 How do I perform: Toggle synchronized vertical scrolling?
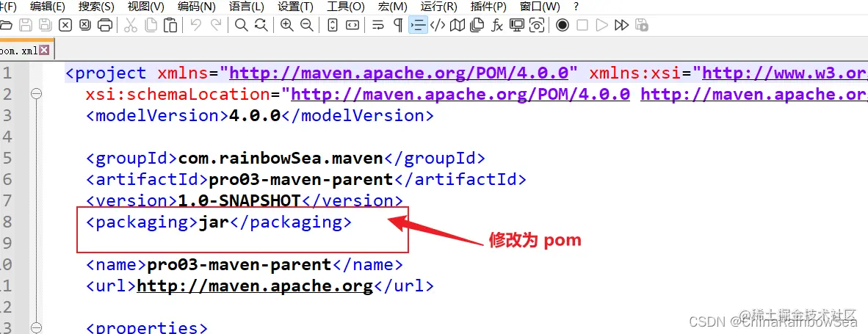pyautogui.click(x=332, y=26)
